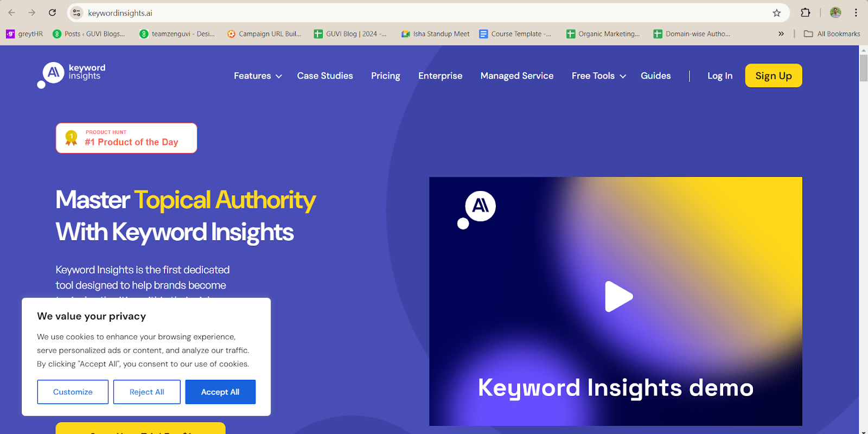Go to the Enterprise page
The width and height of the screenshot is (868, 434).
click(x=441, y=76)
